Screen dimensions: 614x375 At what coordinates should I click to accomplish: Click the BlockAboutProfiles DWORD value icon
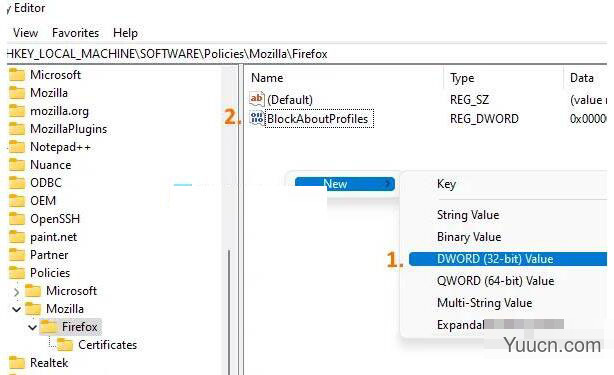pyautogui.click(x=257, y=118)
